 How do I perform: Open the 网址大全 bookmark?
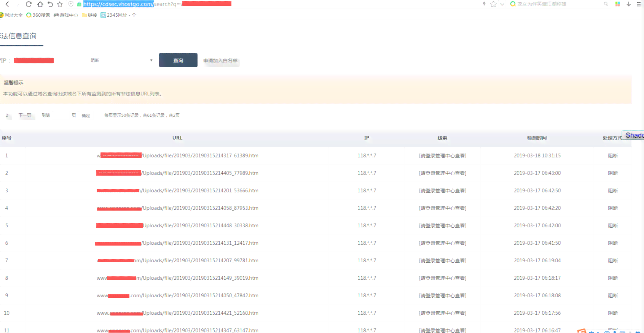11,15
